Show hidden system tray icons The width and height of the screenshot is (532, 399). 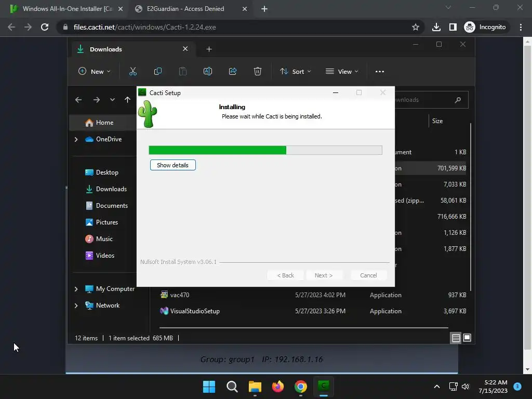tap(437, 387)
